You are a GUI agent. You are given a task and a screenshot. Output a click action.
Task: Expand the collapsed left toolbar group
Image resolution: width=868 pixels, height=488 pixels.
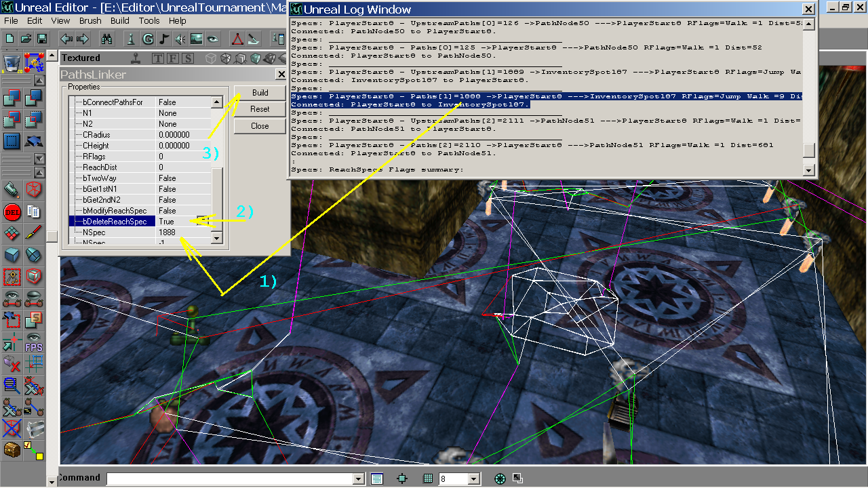(x=39, y=159)
